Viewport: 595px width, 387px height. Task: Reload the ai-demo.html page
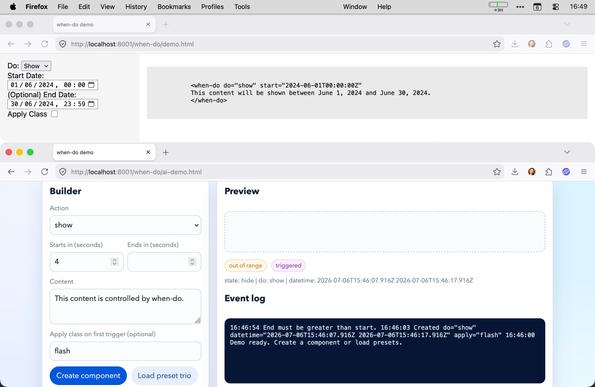click(44, 172)
